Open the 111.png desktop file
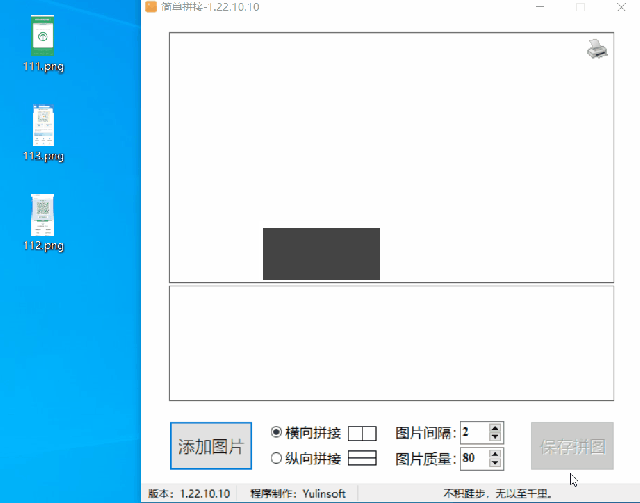 [43, 43]
